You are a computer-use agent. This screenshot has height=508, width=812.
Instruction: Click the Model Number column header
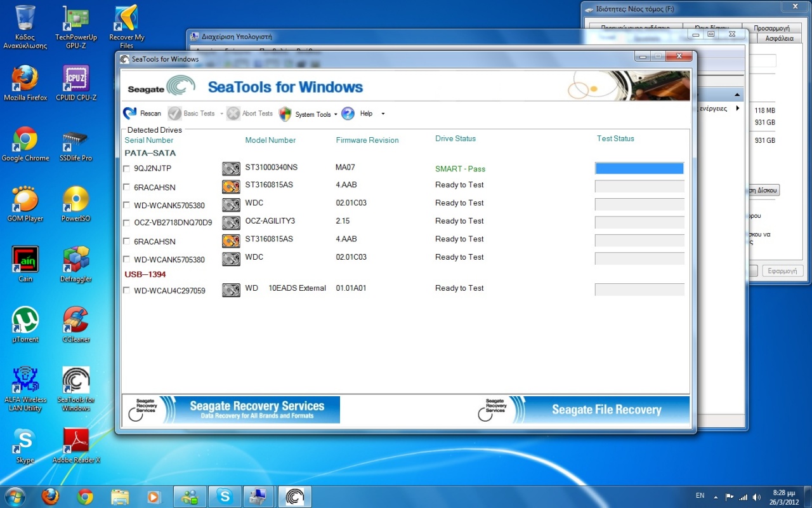point(270,140)
